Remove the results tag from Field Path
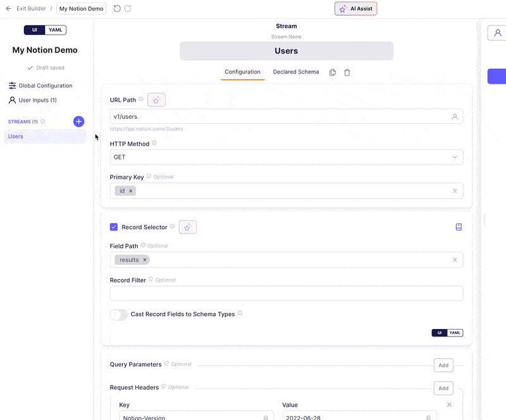Screen dimensions: 506x420 coord(145,260)
